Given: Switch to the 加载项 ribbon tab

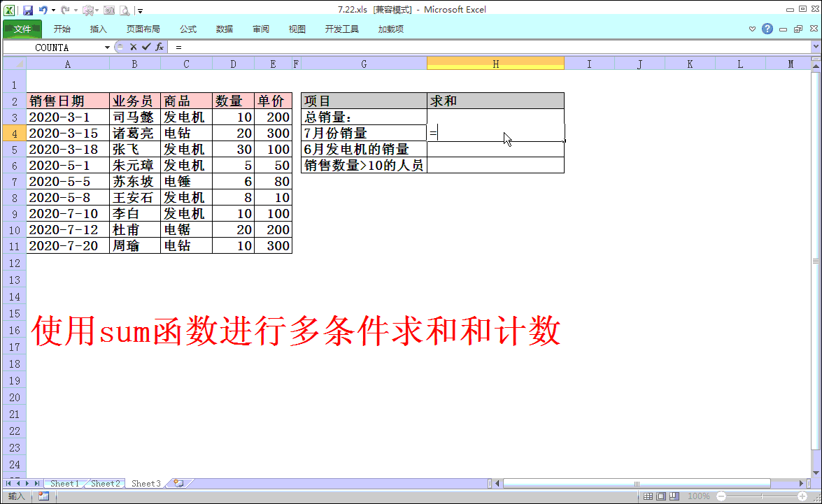Looking at the screenshot, I should [390, 29].
